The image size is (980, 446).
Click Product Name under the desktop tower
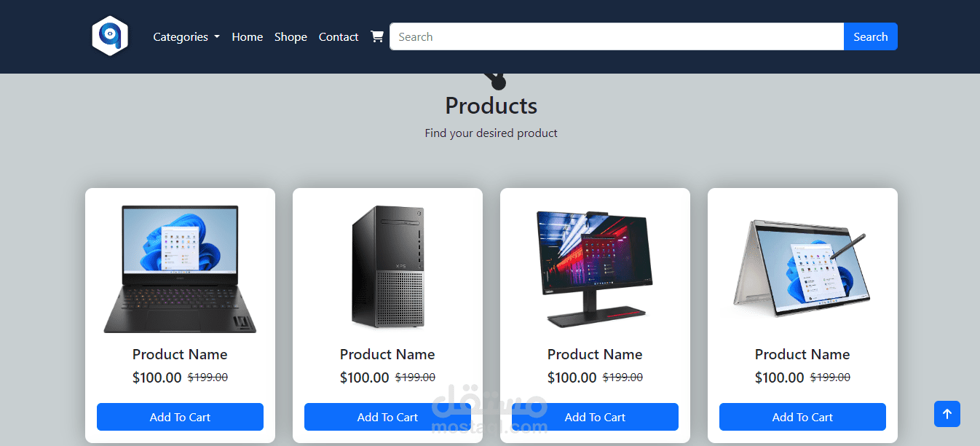pyautogui.click(x=387, y=354)
